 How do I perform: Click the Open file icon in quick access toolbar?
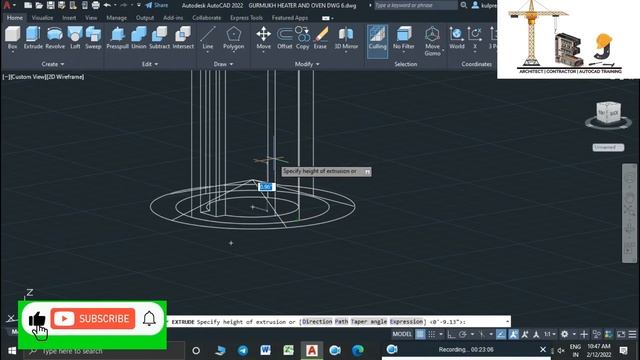pyautogui.click(x=39, y=5)
